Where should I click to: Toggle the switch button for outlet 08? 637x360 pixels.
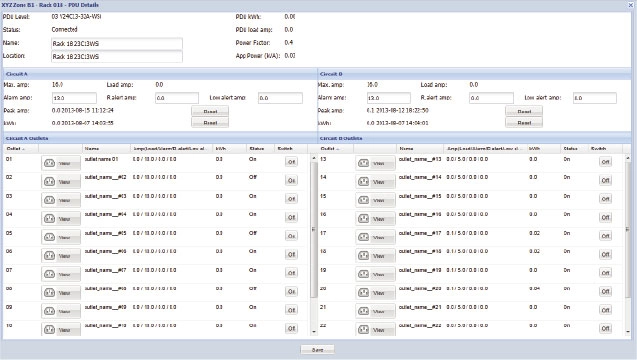(x=291, y=291)
